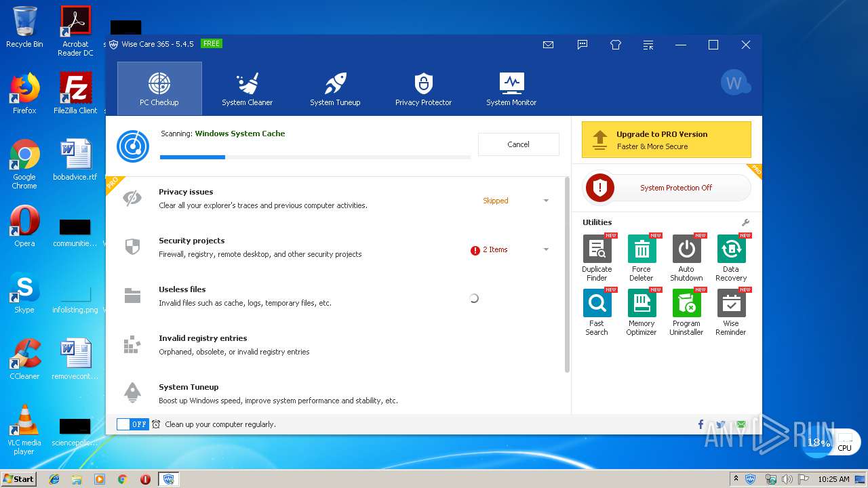The width and height of the screenshot is (868, 488).
Task: Click the red System Protection shield icon
Action: point(599,188)
